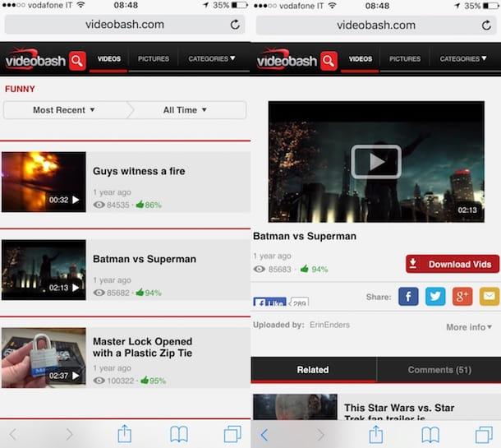The image size is (501, 448).
Task: Open the share sheet in left Safari toolbar
Action: coord(125,434)
